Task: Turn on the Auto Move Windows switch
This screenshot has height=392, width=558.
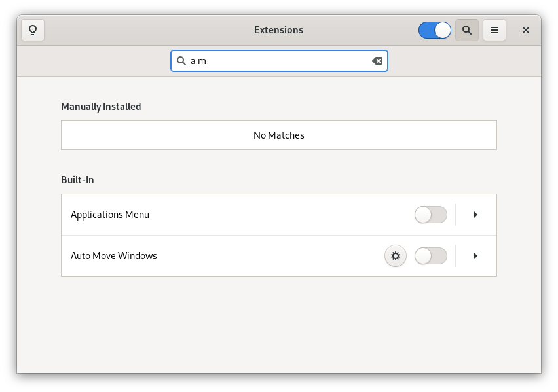Action: (431, 256)
